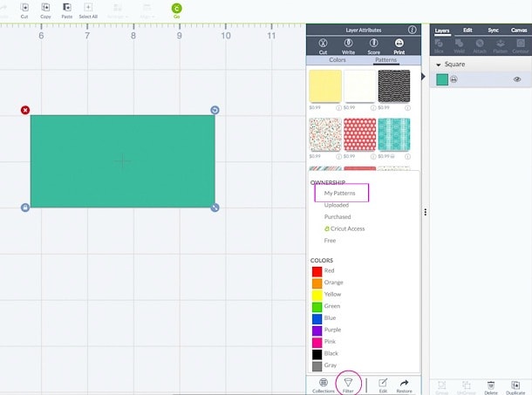Filter patterns by Gray color
The image size is (532, 395).
(x=324, y=366)
